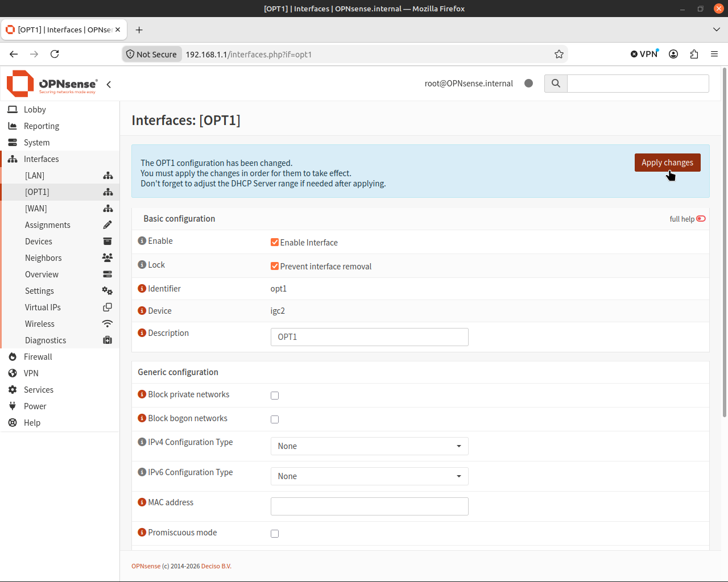Screen dimensions: 728x582
Task: Reload the page with the refresh icon
Action: (x=55, y=54)
